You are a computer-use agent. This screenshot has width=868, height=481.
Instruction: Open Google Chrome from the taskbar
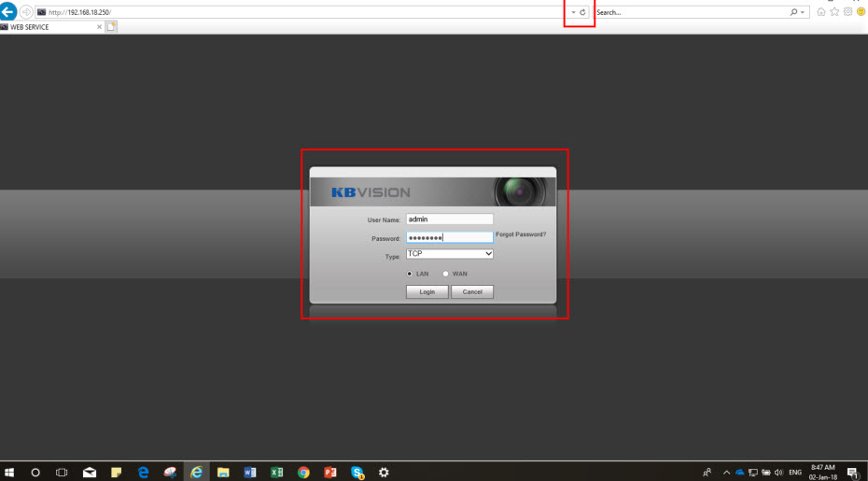(x=303, y=473)
